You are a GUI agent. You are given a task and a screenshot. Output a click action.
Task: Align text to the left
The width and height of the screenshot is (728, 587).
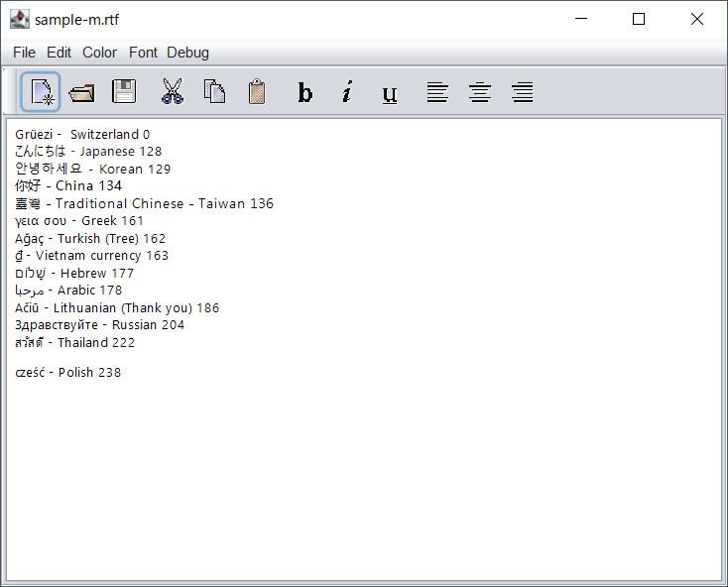pyautogui.click(x=437, y=92)
